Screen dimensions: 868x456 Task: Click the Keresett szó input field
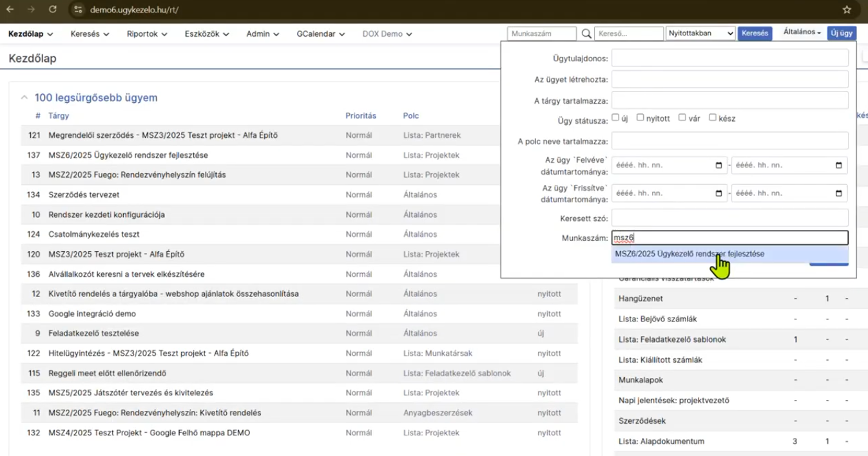(729, 218)
